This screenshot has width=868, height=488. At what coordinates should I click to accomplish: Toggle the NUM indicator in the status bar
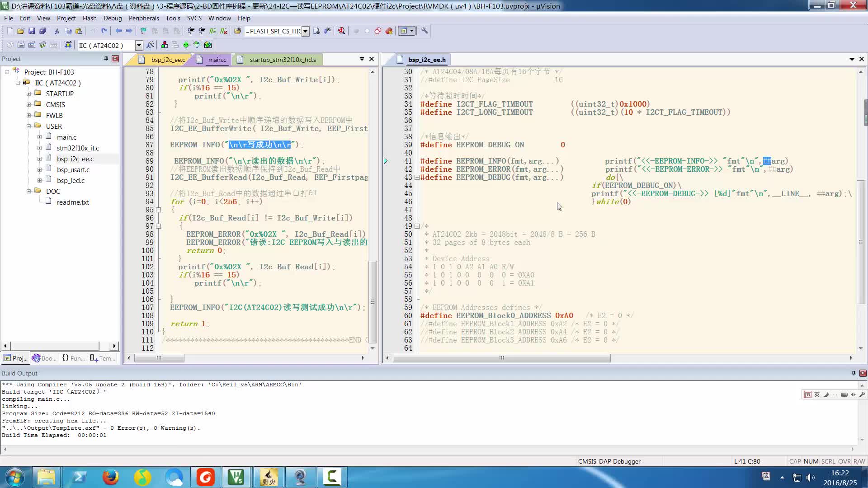click(811, 461)
